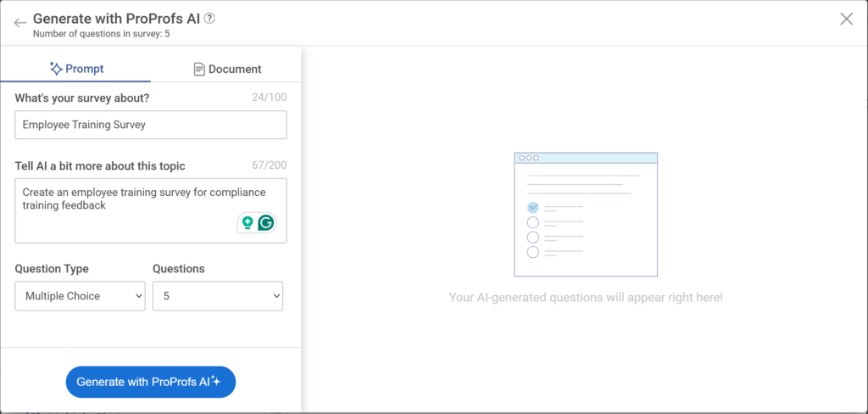Click 'Your AI-generated questions will appear' text
The height and width of the screenshot is (414, 868).
coord(586,297)
